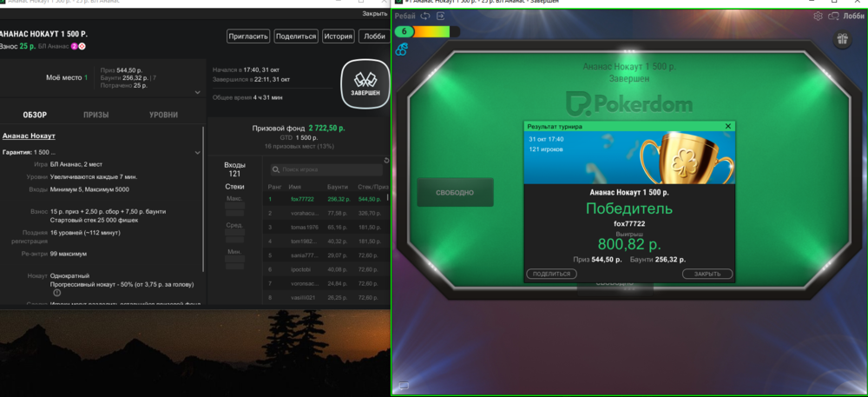Open table settings gear icon

click(x=818, y=16)
